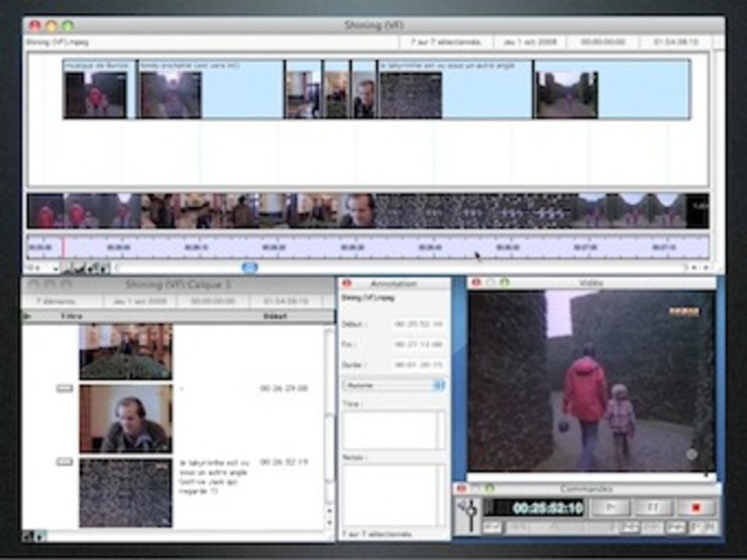Select the Durée time value in Annotation
The width and height of the screenshot is (747, 560).
pyautogui.click(x=419, y=366)
